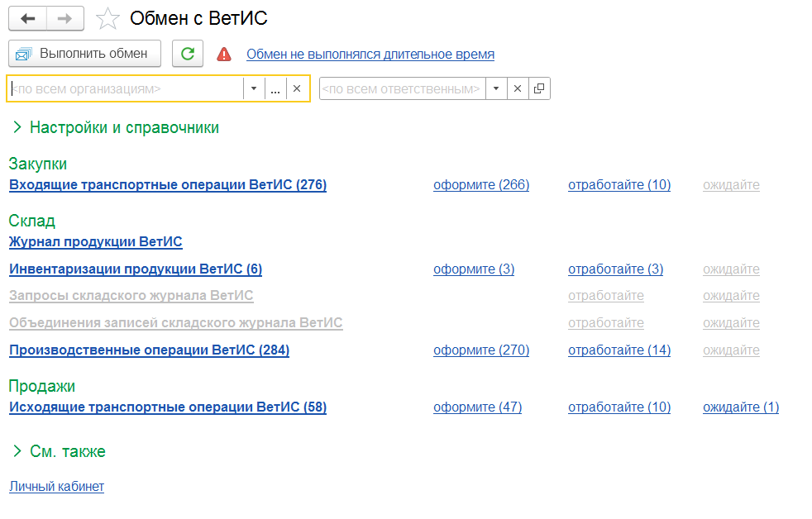Focus the 'по всем организациям' input field
812x519 pixels.
coord(126,88)
